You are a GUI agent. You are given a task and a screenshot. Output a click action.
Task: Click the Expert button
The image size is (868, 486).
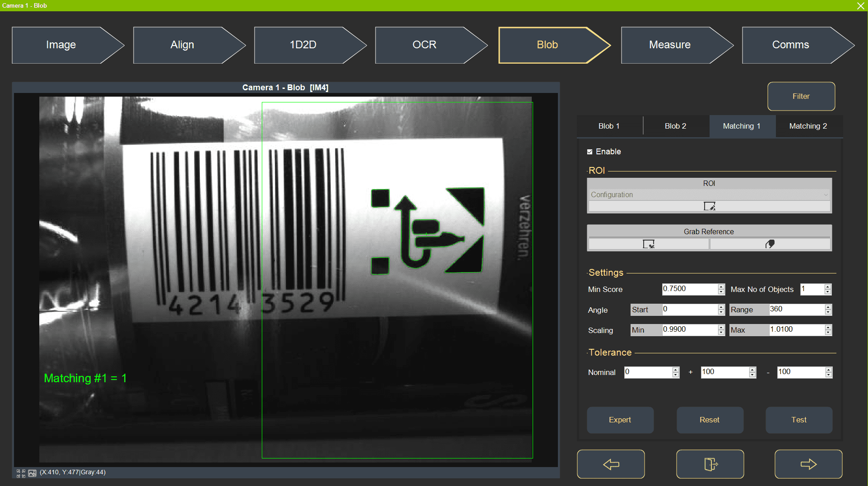tap(620, 420)
